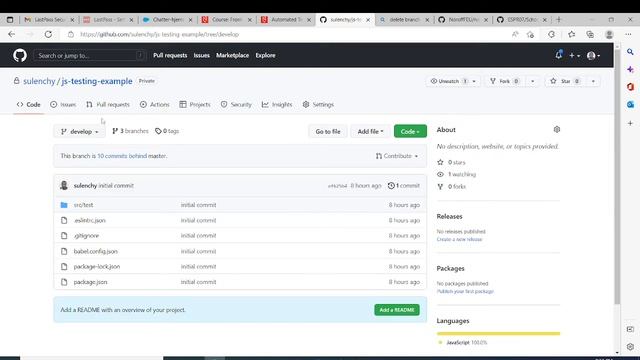
Task: Open the js-testing-example repo link
Action: [x=97, y=81]
